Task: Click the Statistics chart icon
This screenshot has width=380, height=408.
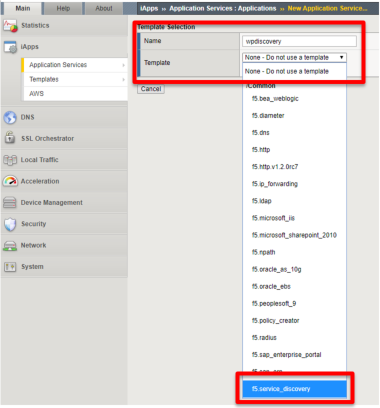Action: pyautogui.click(x=10, y=26)
